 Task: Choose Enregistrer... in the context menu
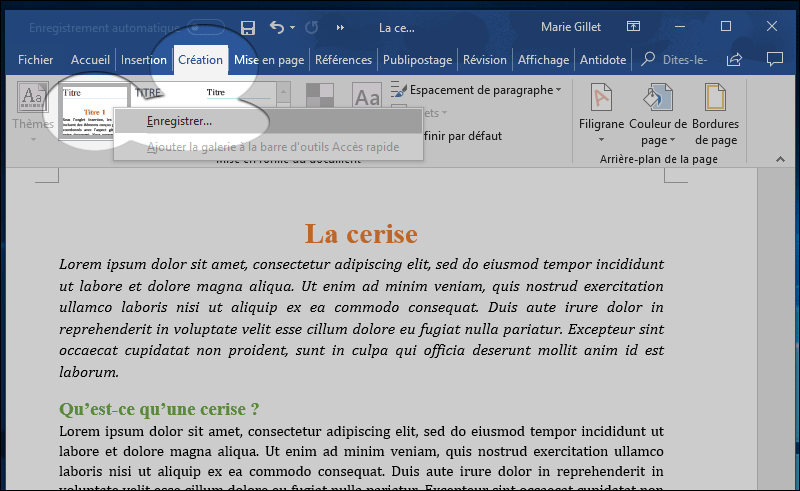click(x=268, y=121)
